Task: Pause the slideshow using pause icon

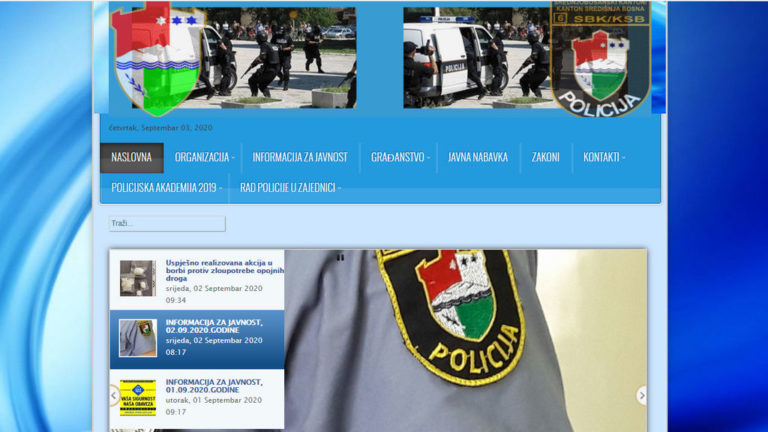Action: tap(340, 258)
